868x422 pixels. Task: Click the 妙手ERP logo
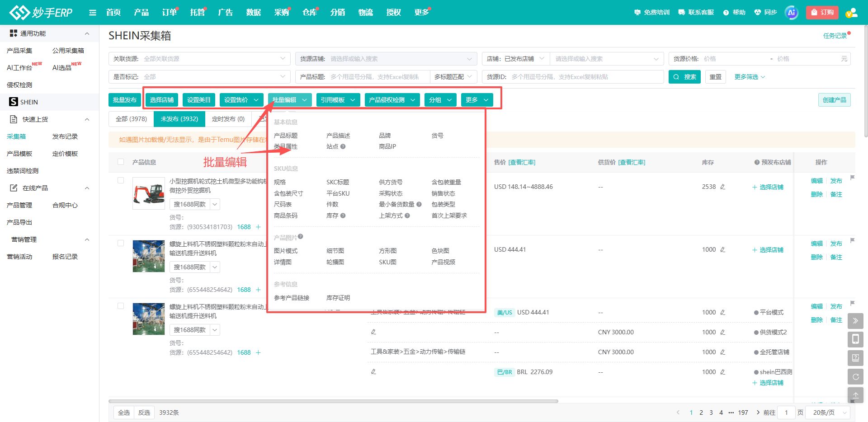[41, 12]
